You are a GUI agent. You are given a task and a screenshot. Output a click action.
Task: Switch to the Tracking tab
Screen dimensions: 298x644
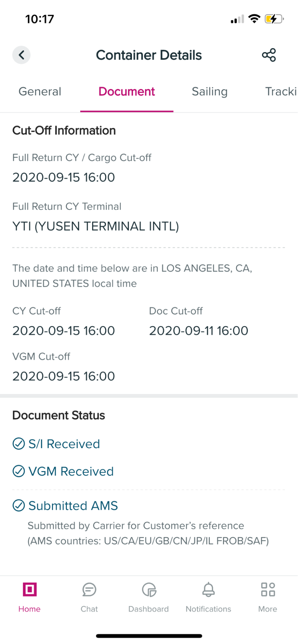[281, 91]
